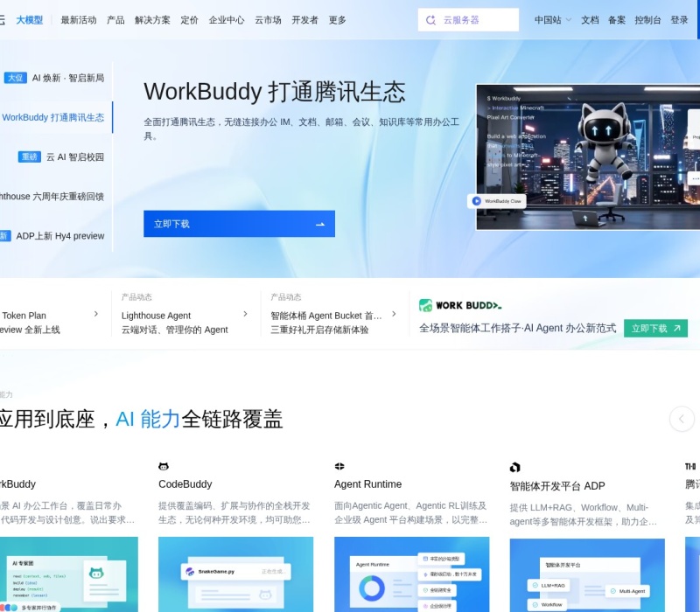Open the 开发者 menu
The height and width of the screenshot is (612, 700).
[x=304, y=20]
